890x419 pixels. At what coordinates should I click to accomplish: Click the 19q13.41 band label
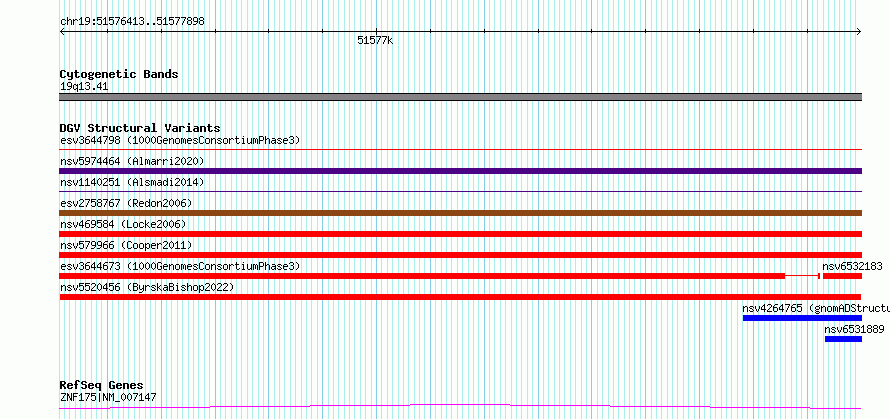click(x=84, y=87)
